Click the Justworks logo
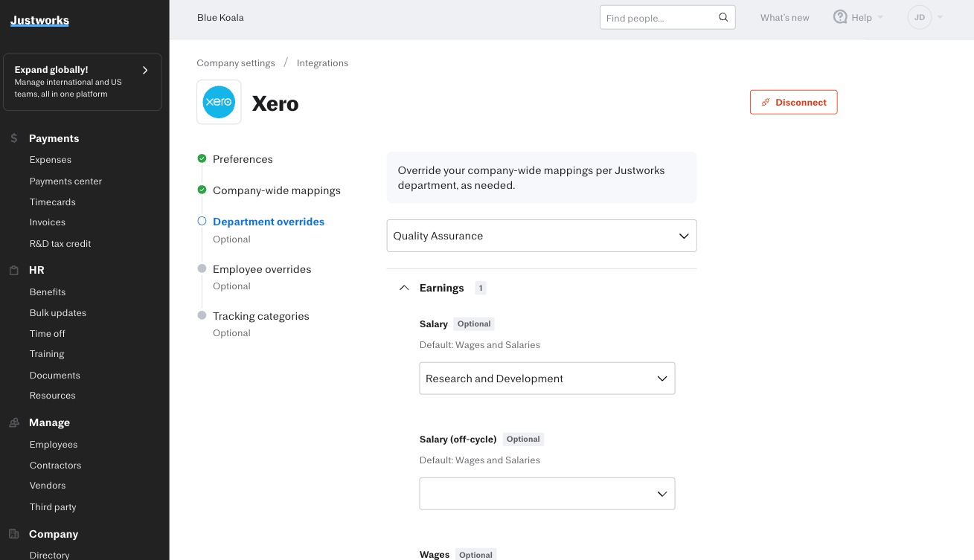The width and height of the screenshot is (974, 560). (x=39, y=20)
